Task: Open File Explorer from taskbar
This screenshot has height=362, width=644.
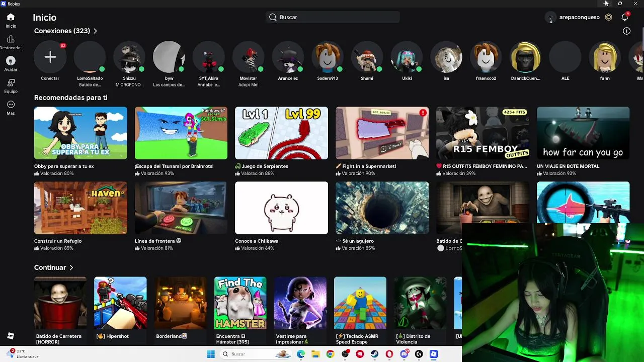Action: (315, 354)
